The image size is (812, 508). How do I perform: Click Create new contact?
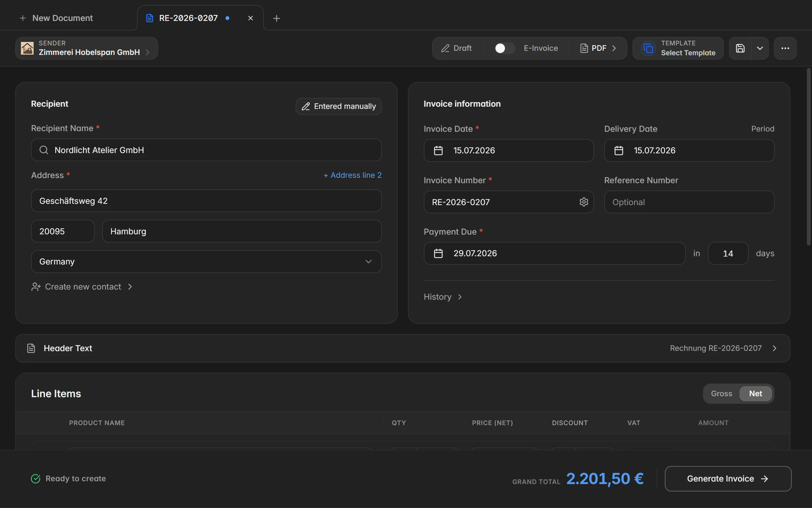82,287
